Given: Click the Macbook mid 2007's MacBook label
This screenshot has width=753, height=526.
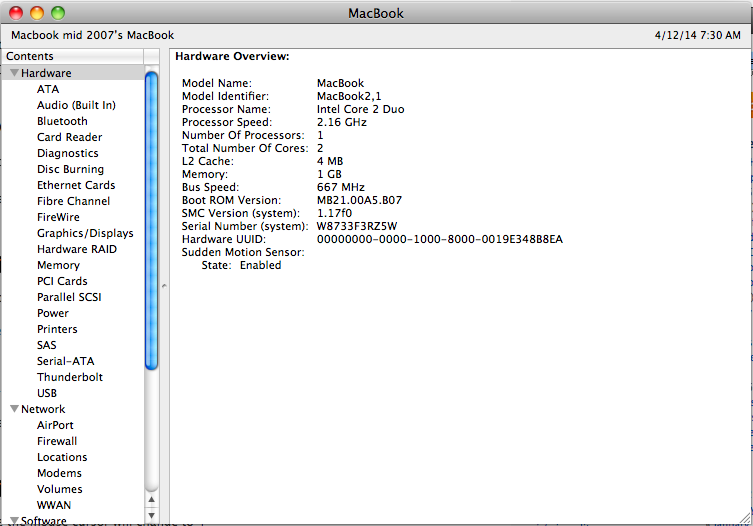Looking at the screenshot, I should (x=92, y=35).
